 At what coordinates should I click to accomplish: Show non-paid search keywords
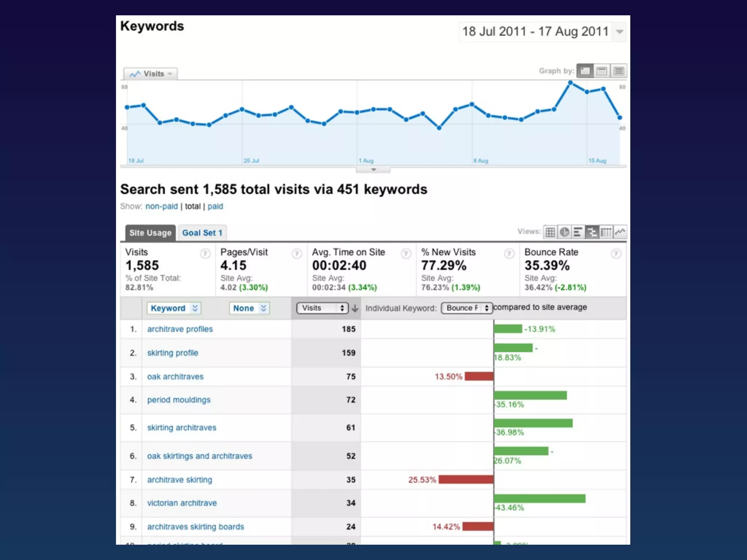(x=162, y=206)
